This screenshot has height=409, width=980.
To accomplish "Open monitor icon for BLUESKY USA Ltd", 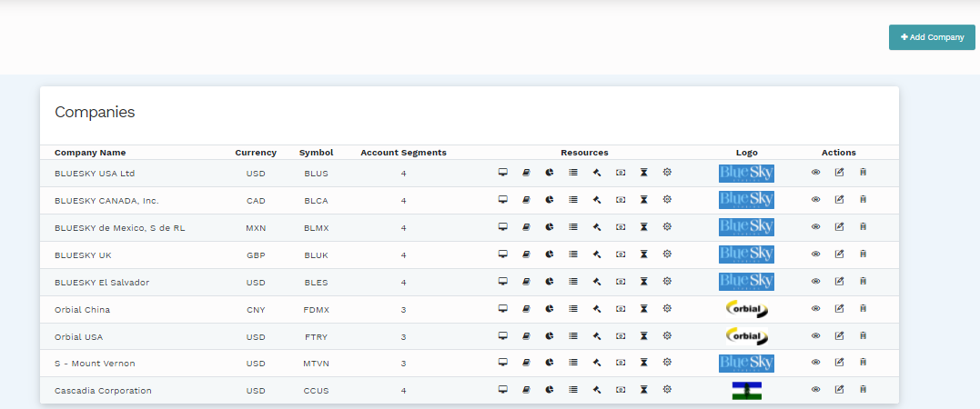I will coord(502,173).
